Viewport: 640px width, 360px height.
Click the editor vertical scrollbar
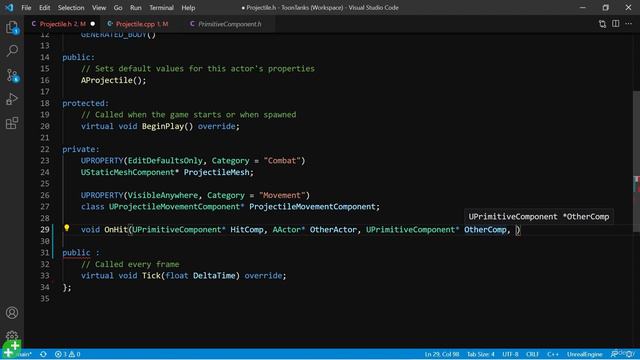coord(636,161)
